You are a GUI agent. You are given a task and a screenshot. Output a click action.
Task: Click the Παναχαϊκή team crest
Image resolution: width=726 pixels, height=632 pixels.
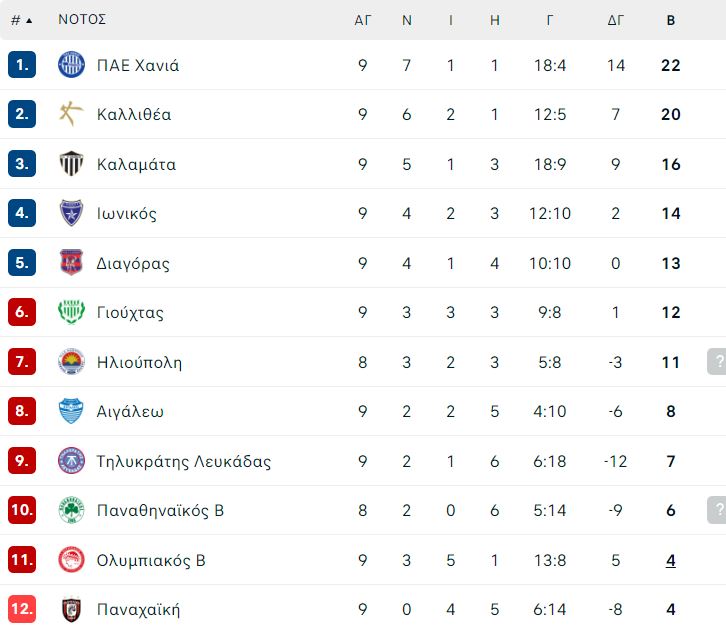(71, 609)
